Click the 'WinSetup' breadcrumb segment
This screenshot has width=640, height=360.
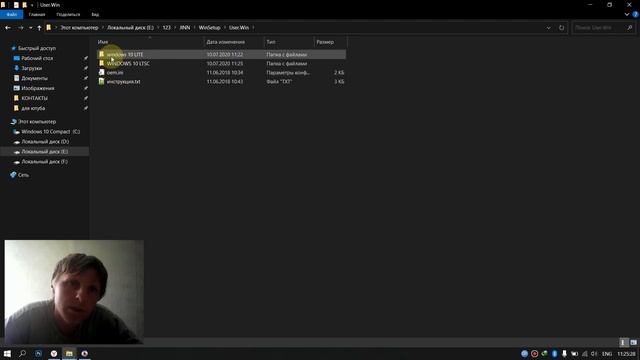point(209,28)
